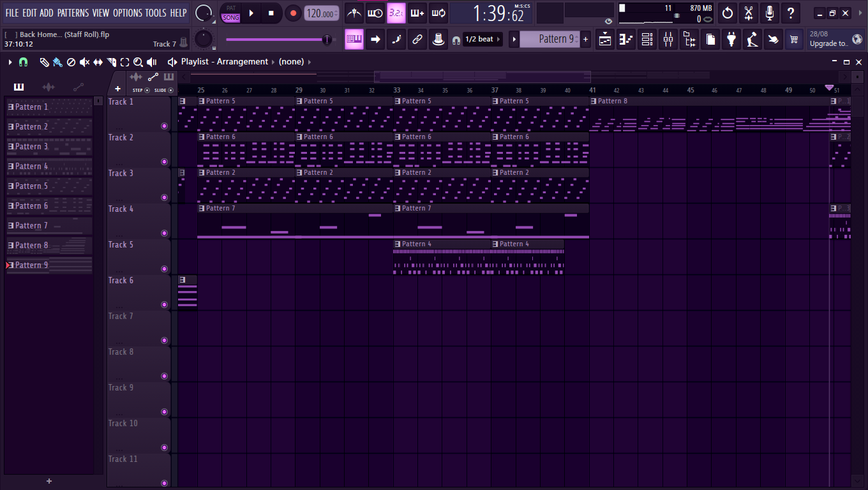Open the FILE menu
This screenshot has width=868, height=490.
(x=12, y=13)
